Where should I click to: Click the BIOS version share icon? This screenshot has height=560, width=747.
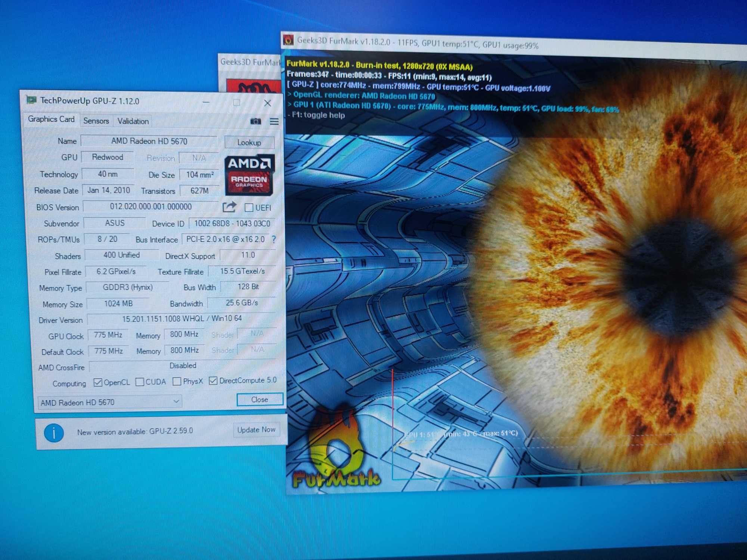point(229,207)
